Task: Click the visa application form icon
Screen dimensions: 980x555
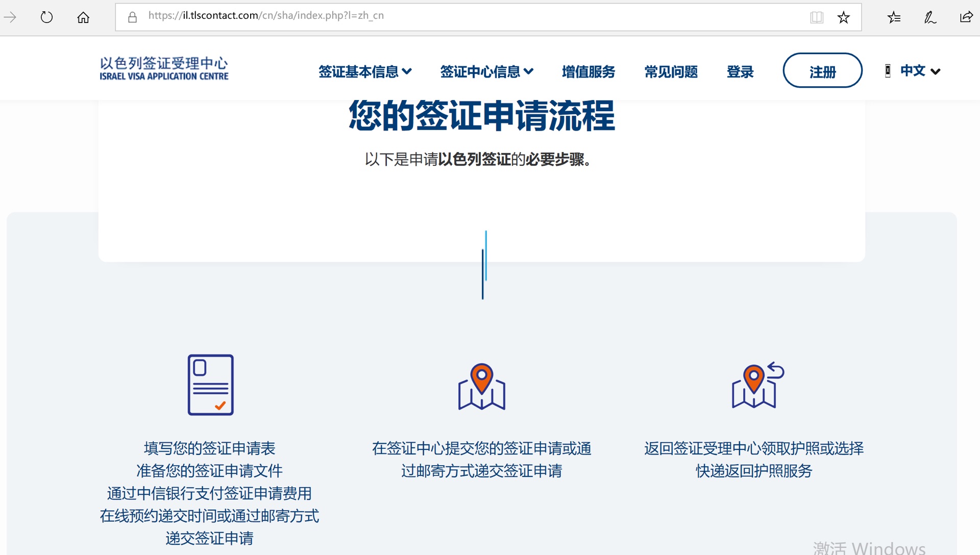Action: [x=211, y=385]
